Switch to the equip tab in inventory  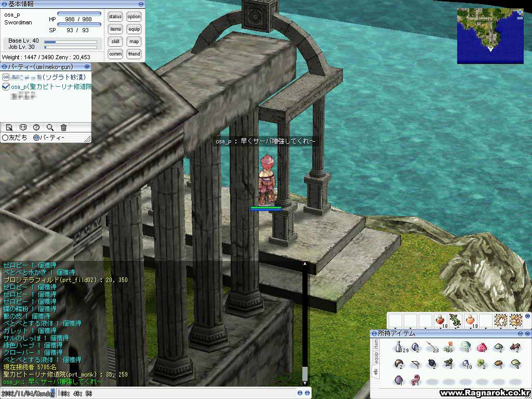tap(376, 357)
